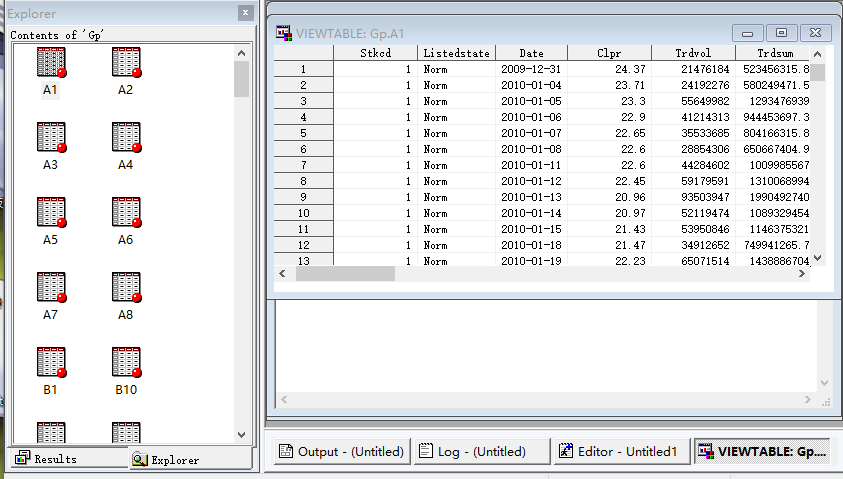Close the Explorer panel
Image resolution: width=843 pixels, height=479 pixels.
(245, 13)
